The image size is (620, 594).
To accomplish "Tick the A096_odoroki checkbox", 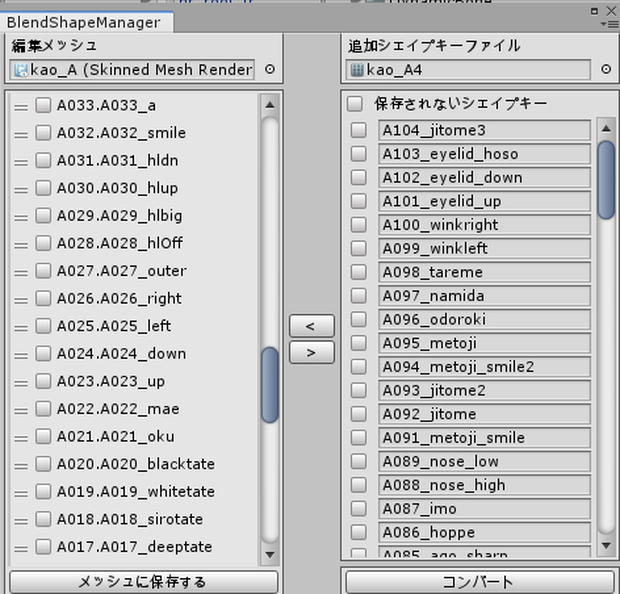I will 359,319.
